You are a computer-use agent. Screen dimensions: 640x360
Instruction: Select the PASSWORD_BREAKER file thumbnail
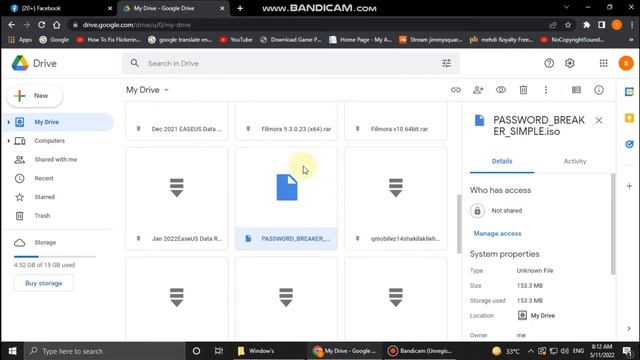[x=287, y=199]
